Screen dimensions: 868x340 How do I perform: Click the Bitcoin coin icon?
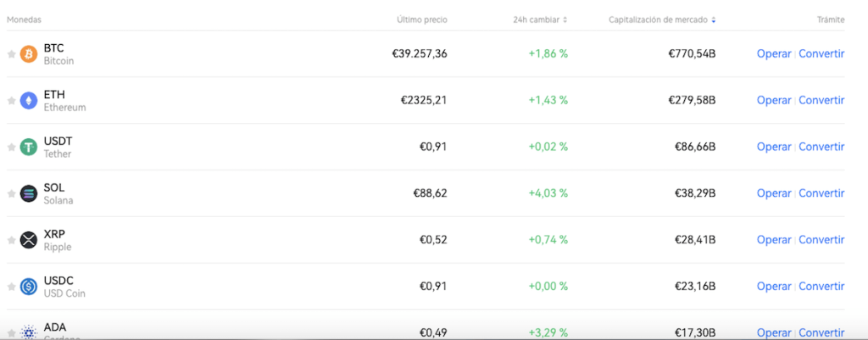click(x=29, y=54)
